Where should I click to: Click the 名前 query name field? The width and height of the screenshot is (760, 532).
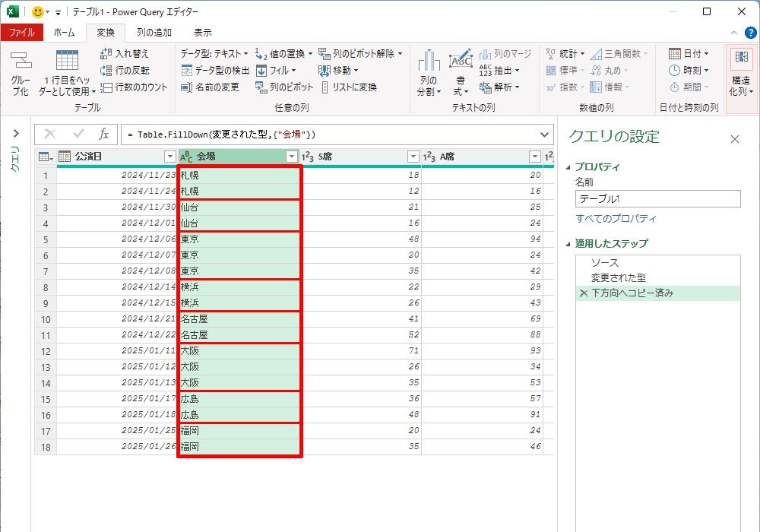657,199
